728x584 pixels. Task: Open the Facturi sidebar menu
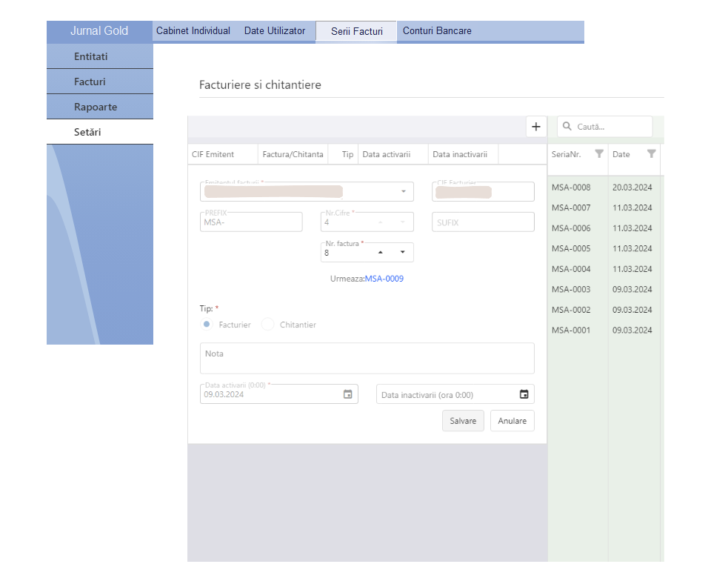100,82
